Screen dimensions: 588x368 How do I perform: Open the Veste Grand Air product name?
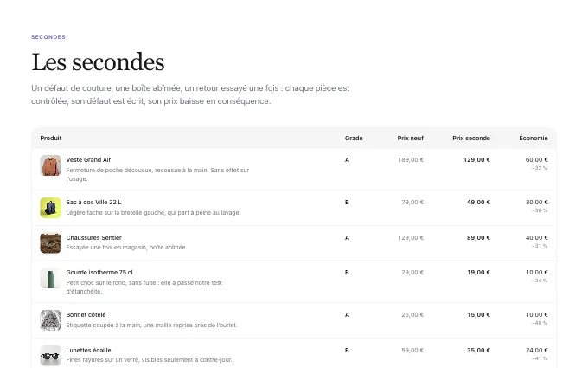point(88,159)
